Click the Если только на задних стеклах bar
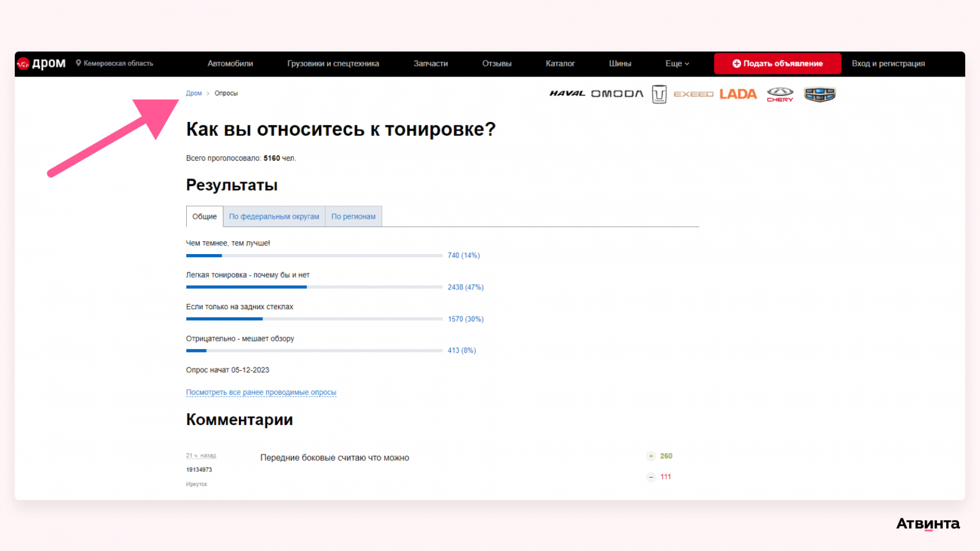Screen dimensions: 980x551 (314, 319)
